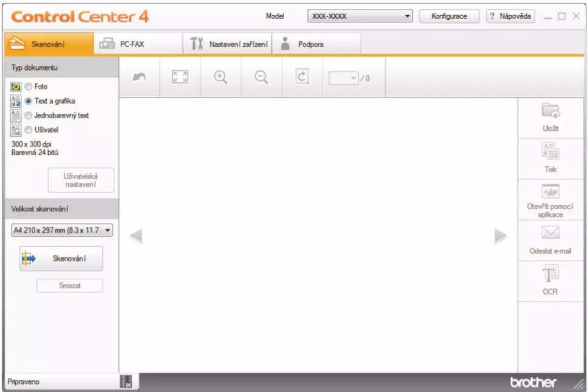The image size is (588, 392).
Task: Start scanning with the Skenování button
Action: (x=61, y=258)
